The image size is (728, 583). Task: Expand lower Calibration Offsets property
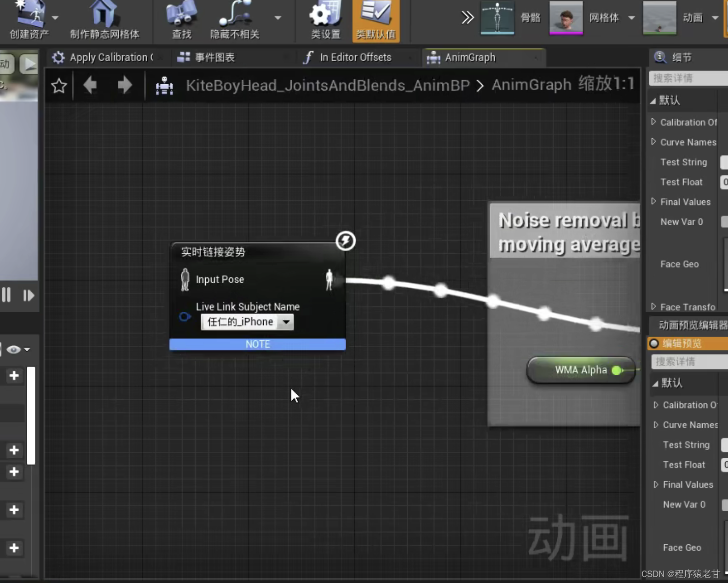coord(656,405)
